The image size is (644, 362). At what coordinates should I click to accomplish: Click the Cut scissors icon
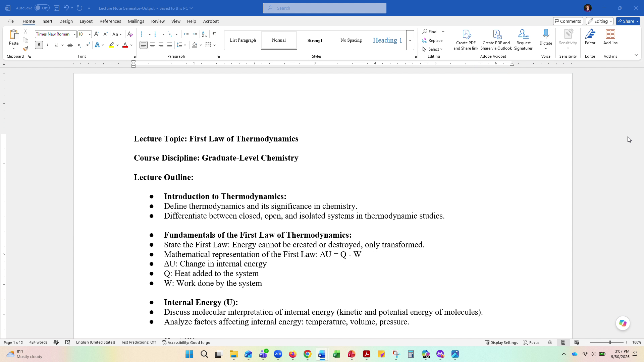pyautogui.click(x=25, y=32)
